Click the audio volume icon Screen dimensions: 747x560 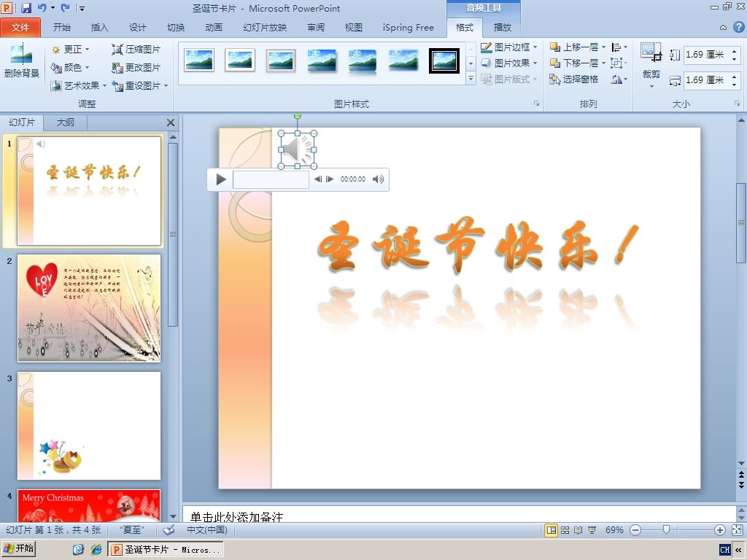coord(379,179)
